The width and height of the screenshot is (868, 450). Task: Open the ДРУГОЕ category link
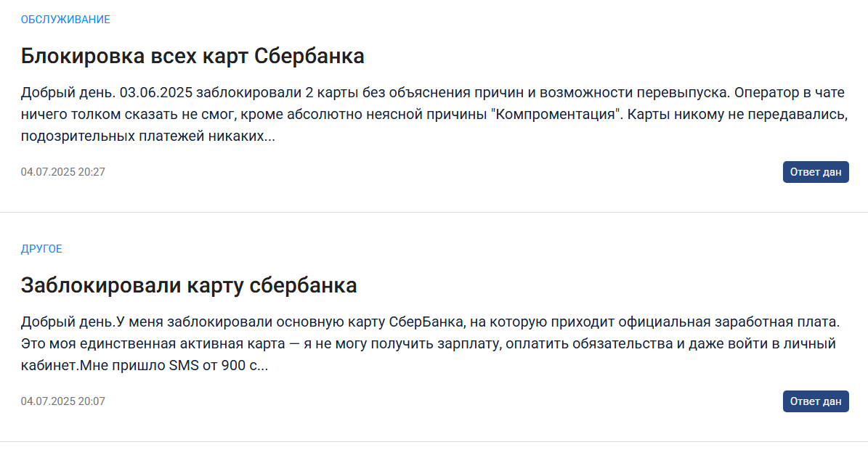click(41, 249)
